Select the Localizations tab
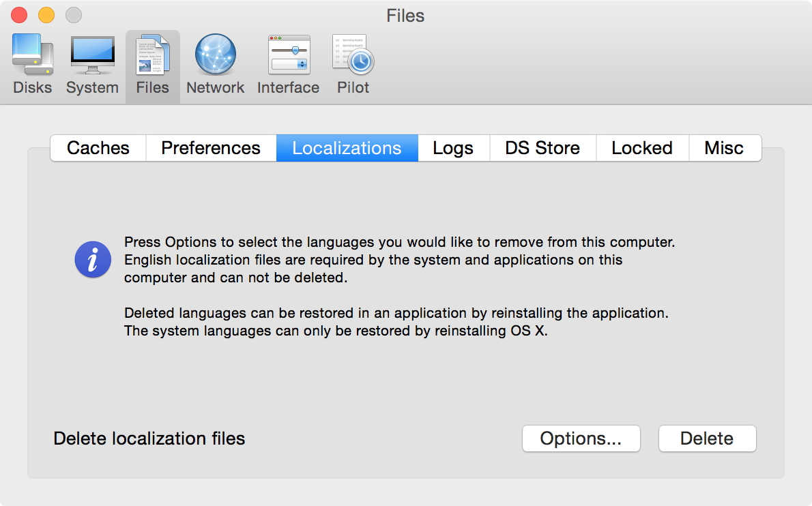The image size is (812, 506). 347,148
